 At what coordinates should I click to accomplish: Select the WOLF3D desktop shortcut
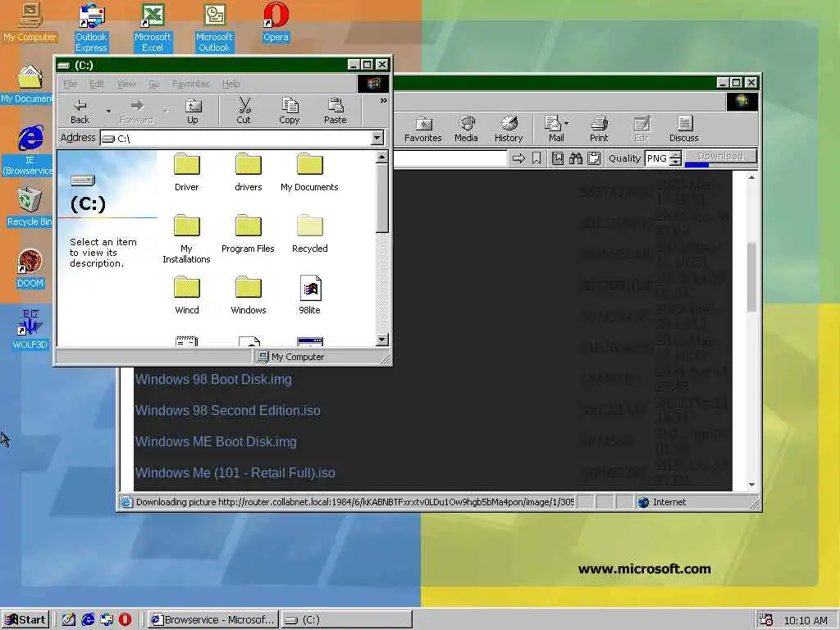click(30, 330)
